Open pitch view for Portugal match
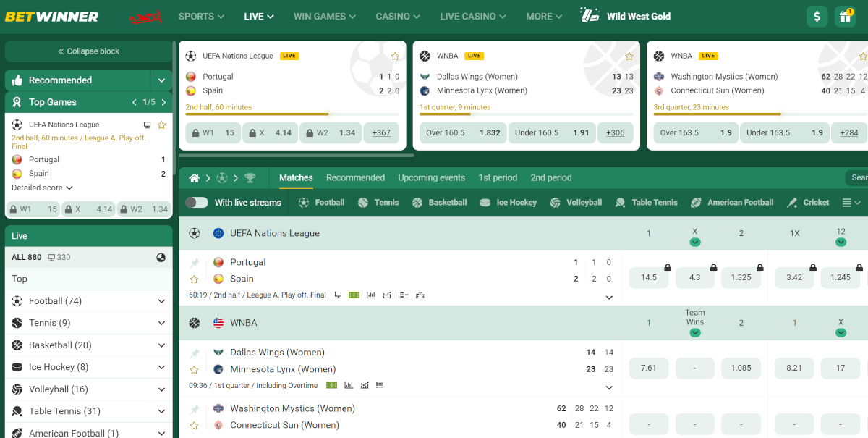Image resolution: width=868 pixels, height=438 pixels. [354, 295]
